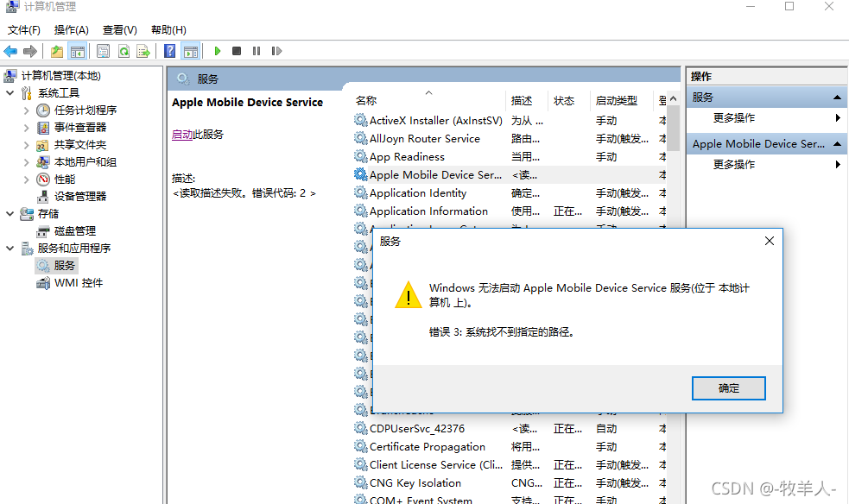
Task: Select Certificate Propagation service row
Action: click(510, 447)
